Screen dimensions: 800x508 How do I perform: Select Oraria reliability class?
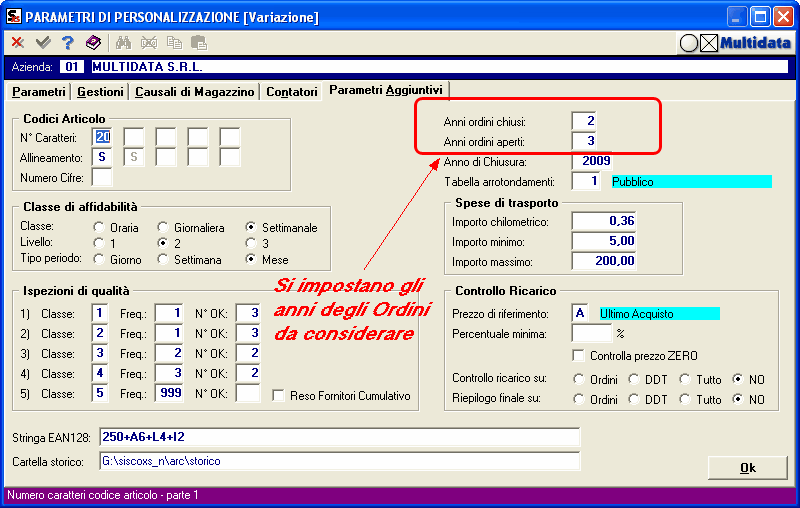99,227
